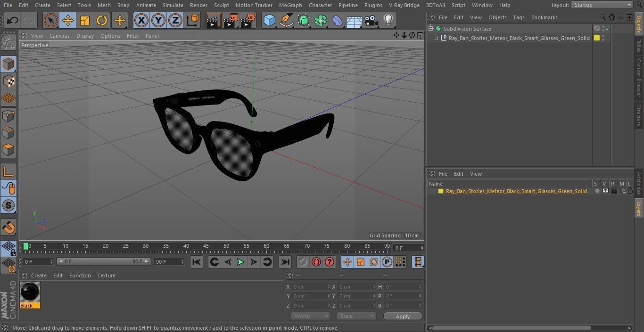Switch to Texture mode checker icon
The height and width of the screenshot is (332, 644).
click(x=8, y=81)
